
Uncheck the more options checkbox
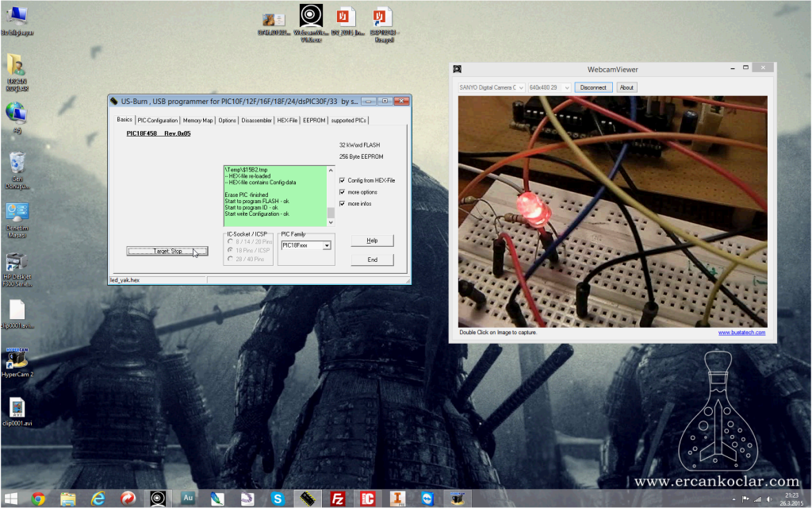[342, 192]
